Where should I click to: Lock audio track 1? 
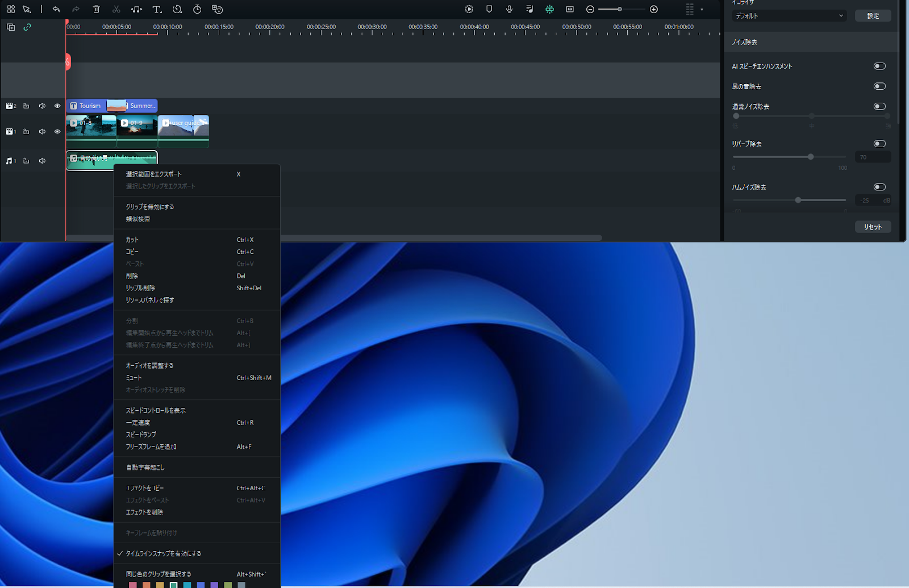(26, 161)
